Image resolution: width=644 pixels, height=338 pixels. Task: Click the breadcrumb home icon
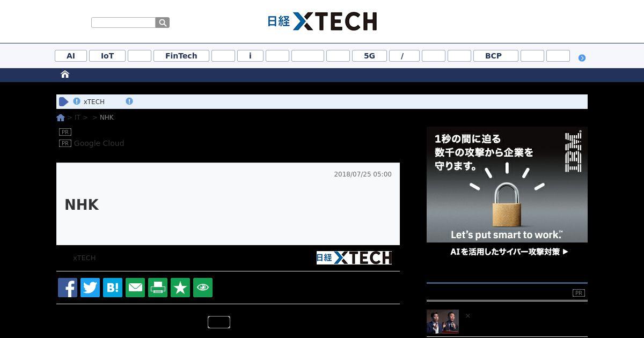(61, 117)
